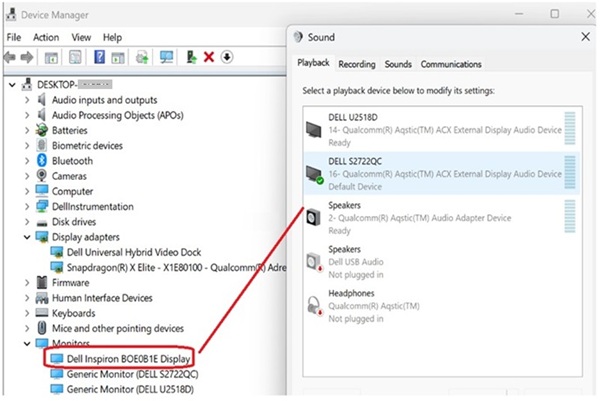Screen dimensions: 600x401
Task: Switch to the Recording tab
Action: pyautogui.click(x=357, y=64)
